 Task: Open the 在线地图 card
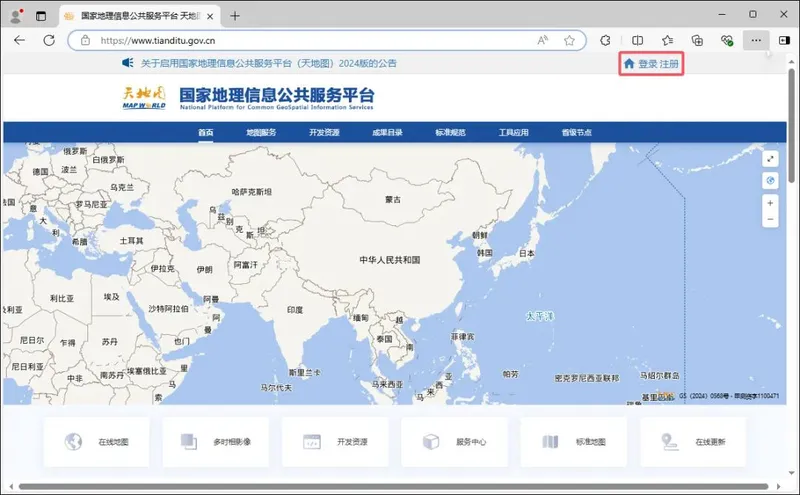point(96,442)
